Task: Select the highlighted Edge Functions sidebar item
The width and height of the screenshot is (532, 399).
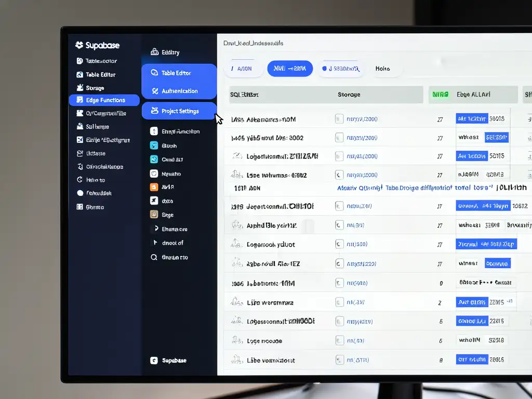Action: (104, 100)
